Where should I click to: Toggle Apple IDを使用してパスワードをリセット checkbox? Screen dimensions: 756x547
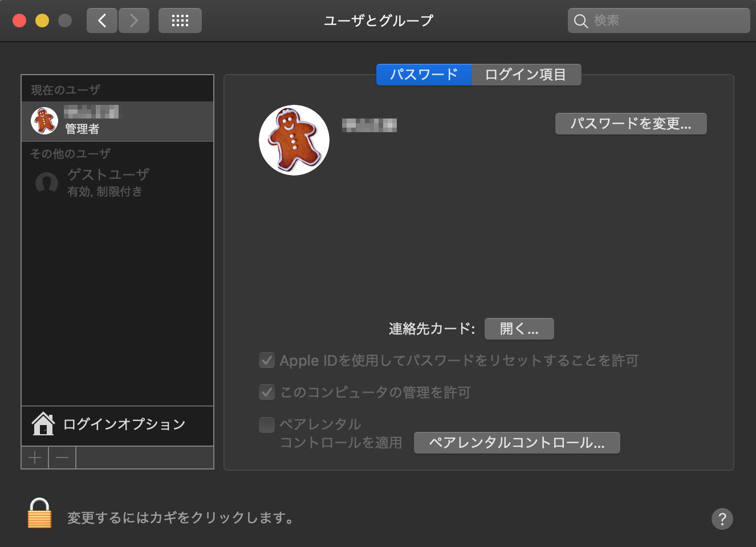[267, 360]
